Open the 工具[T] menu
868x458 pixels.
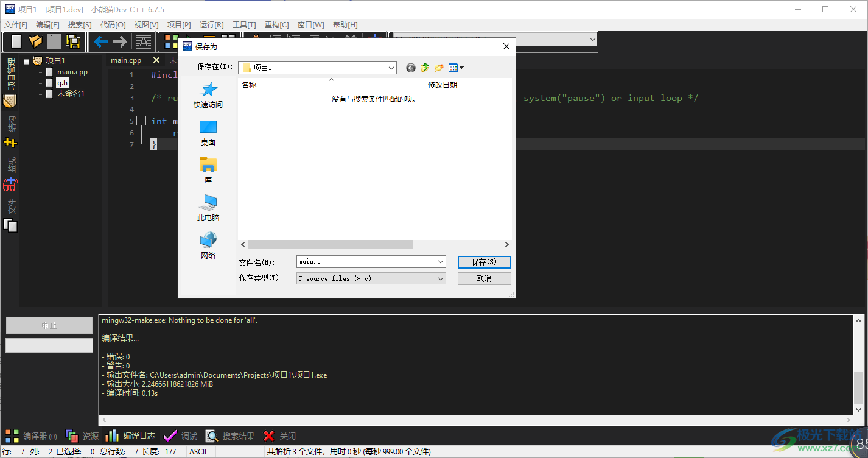coord(244,25)
